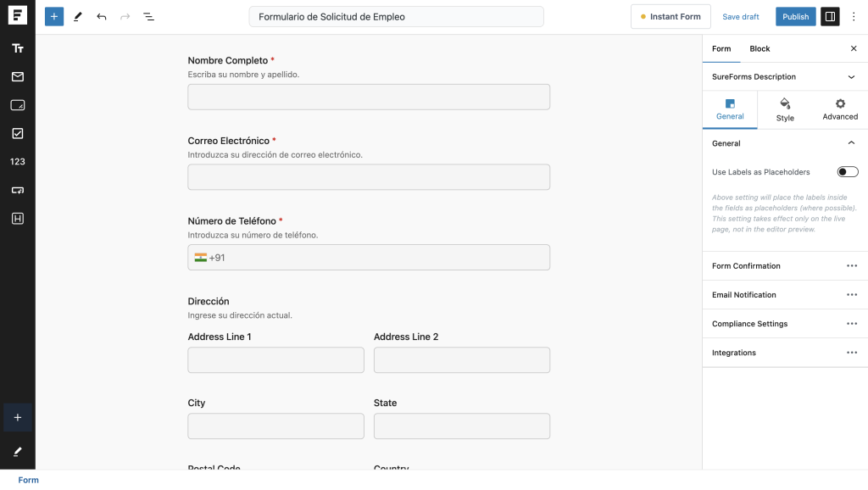Click the Publish button

click(x=795, y=17)
